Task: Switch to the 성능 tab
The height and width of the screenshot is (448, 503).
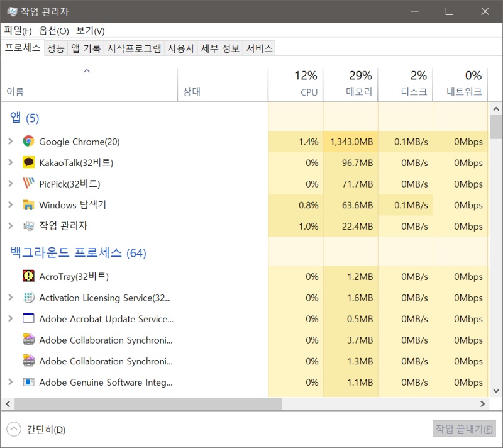Action: [56, 48]
